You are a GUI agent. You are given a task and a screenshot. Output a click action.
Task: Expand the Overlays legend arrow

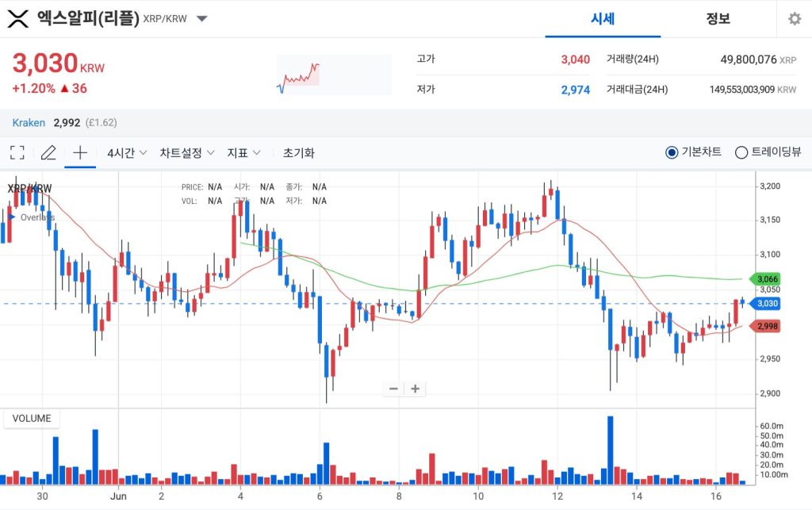[x=12, y=217]
